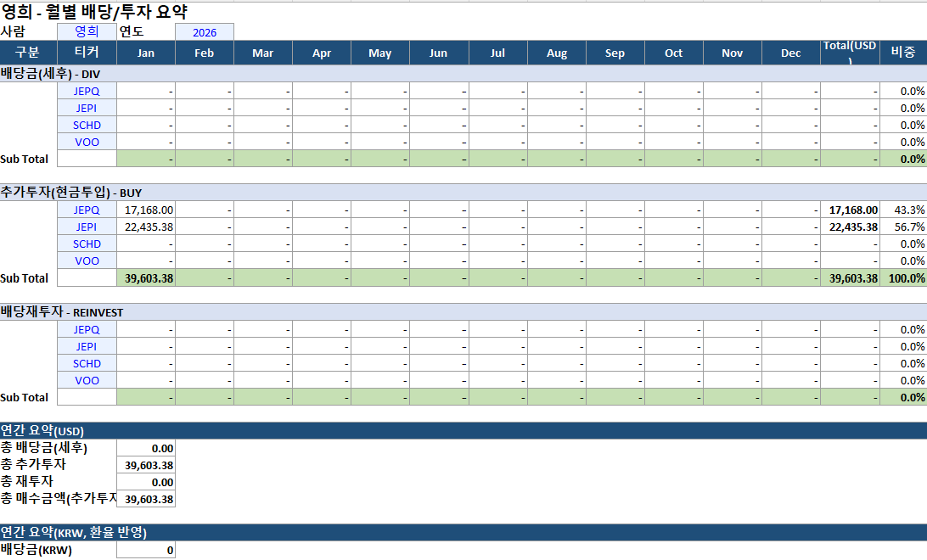
Task: Click the Jun column header
Action: [439, 53]
